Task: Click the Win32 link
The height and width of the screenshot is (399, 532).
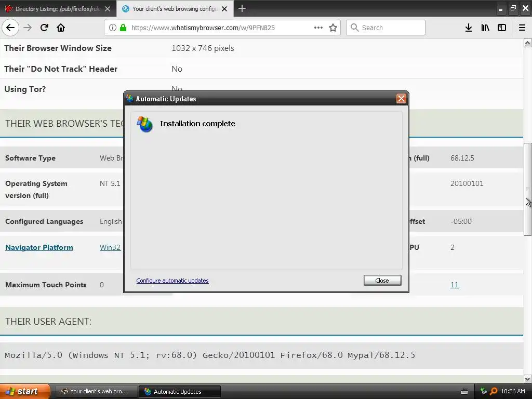Action: coord(110,247)
